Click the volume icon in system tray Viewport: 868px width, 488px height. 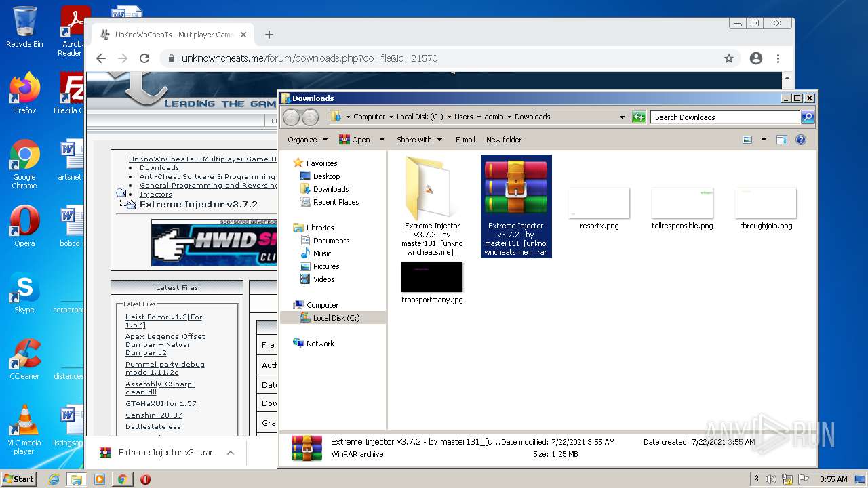[771, 479]
